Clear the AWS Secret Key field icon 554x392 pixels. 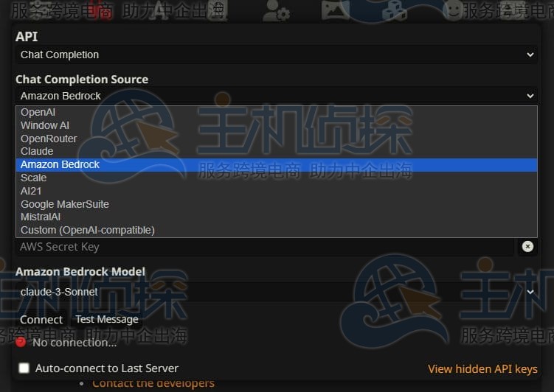(527, 247)
